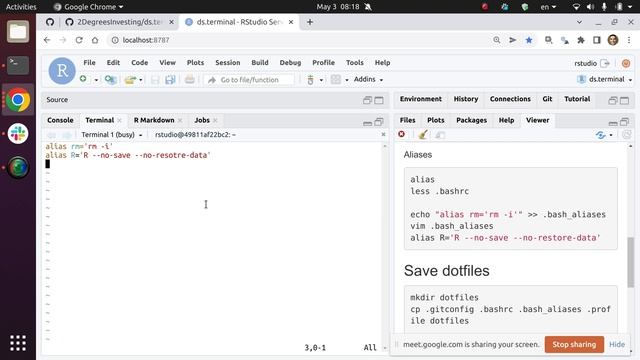
Task: Open the new browser tab plus button
Action: click(x=310, y=22)
